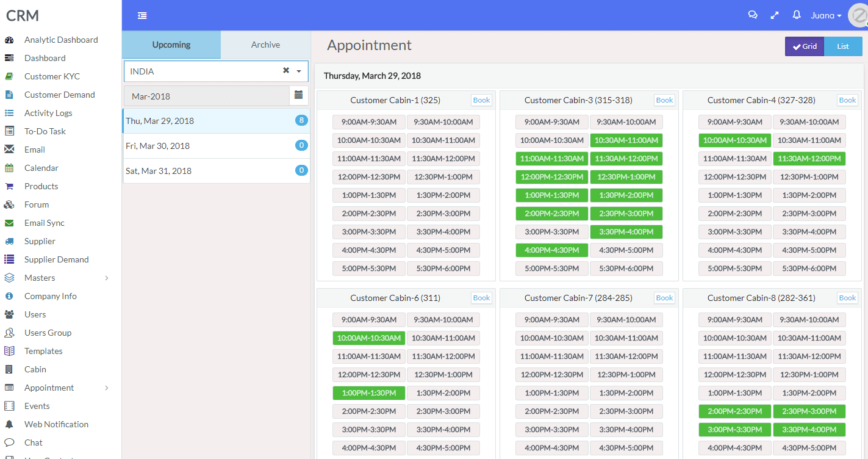Click the Email Sync envelope icon in sidebar
868x459 pixels.
9,223
